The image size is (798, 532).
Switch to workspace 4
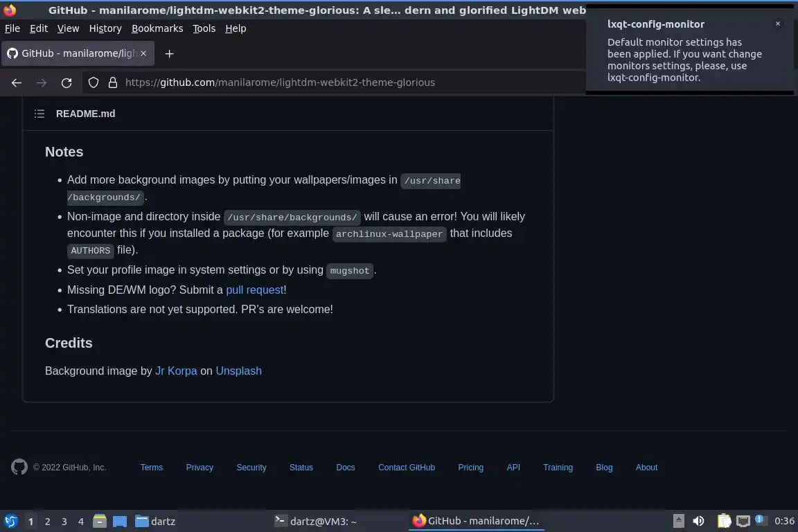coord(80,522)
